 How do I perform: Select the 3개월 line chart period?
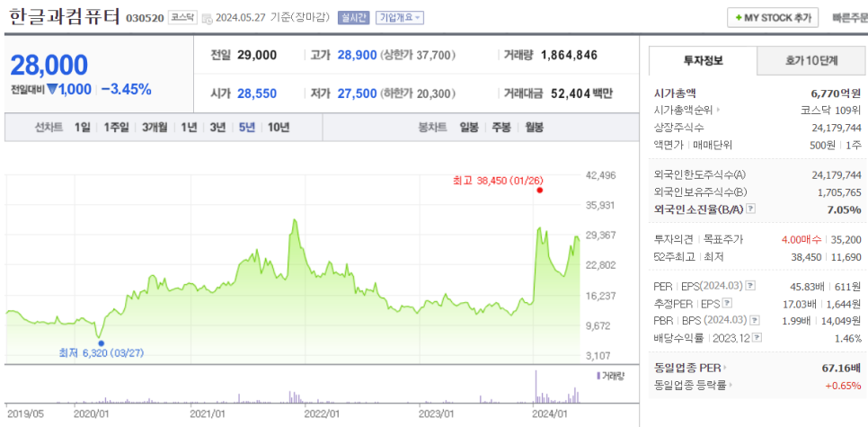tap(155, 128)
